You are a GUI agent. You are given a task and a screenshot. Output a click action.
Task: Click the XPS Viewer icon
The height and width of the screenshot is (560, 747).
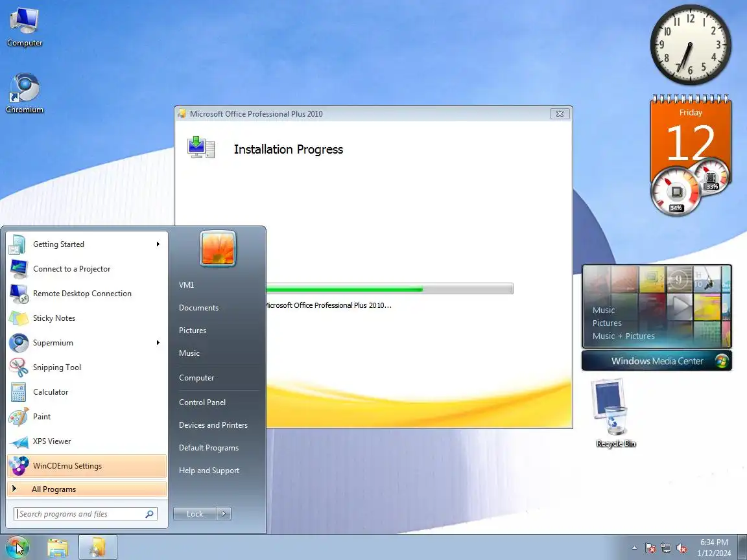(x=19, y=441)
